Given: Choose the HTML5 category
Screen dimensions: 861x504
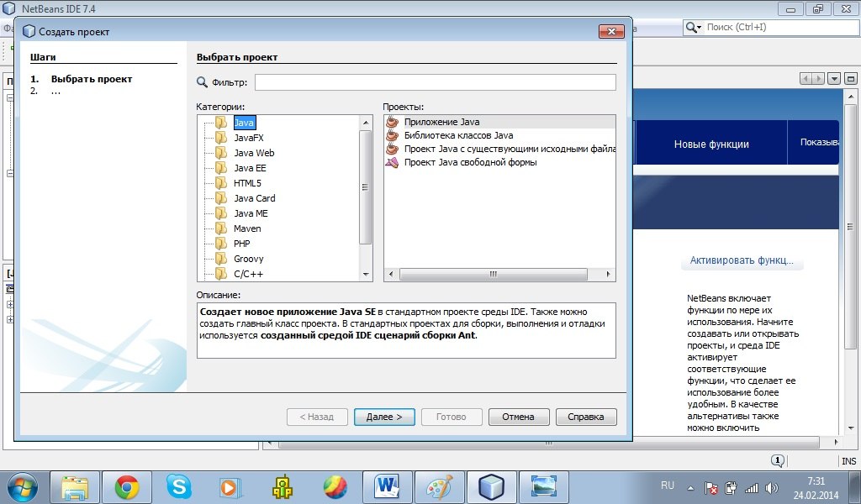Looking at the screenshot, I should coord(247,183).
